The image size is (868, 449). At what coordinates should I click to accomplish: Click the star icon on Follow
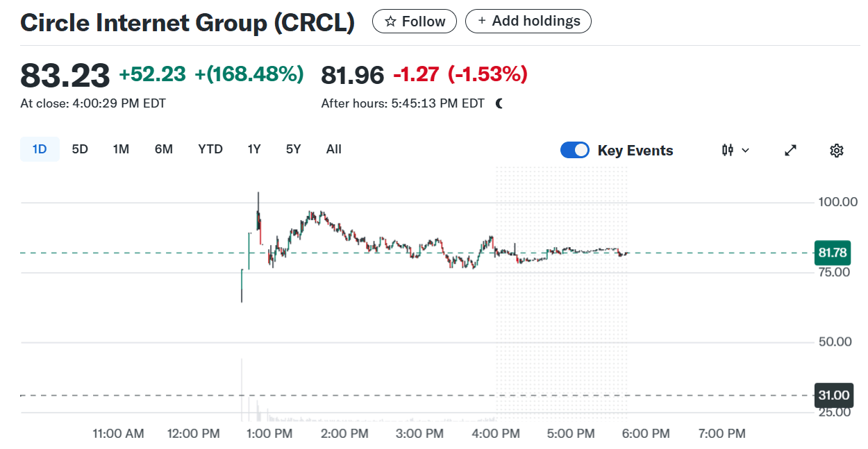pyautogui.click(x=390, y=22)
